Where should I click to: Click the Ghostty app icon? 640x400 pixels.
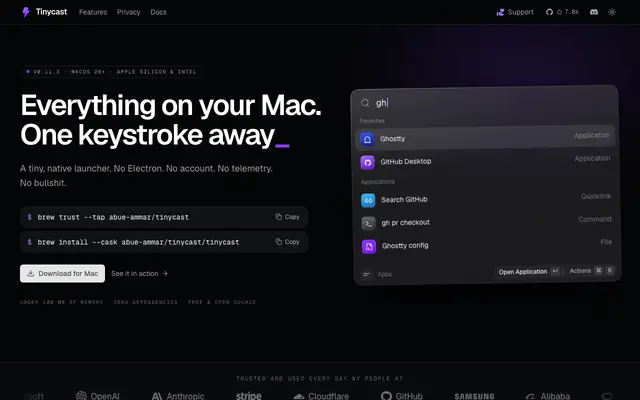coord(367,139)
